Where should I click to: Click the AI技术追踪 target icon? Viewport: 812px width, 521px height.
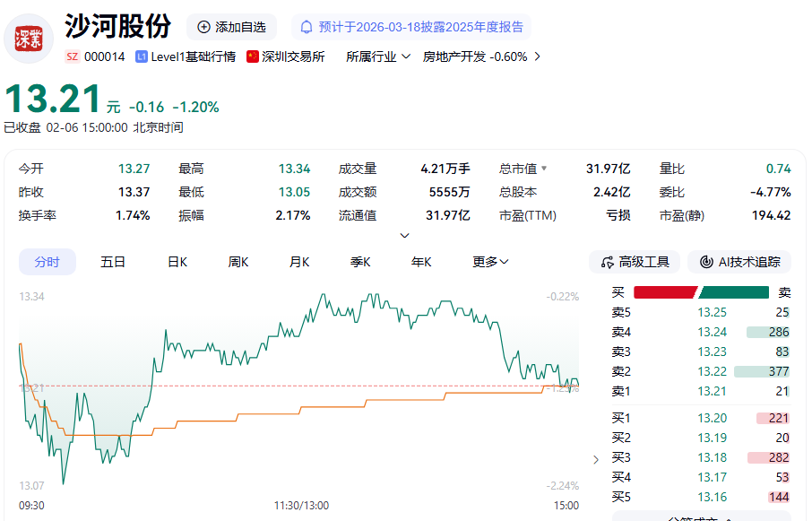pos(705,262)
